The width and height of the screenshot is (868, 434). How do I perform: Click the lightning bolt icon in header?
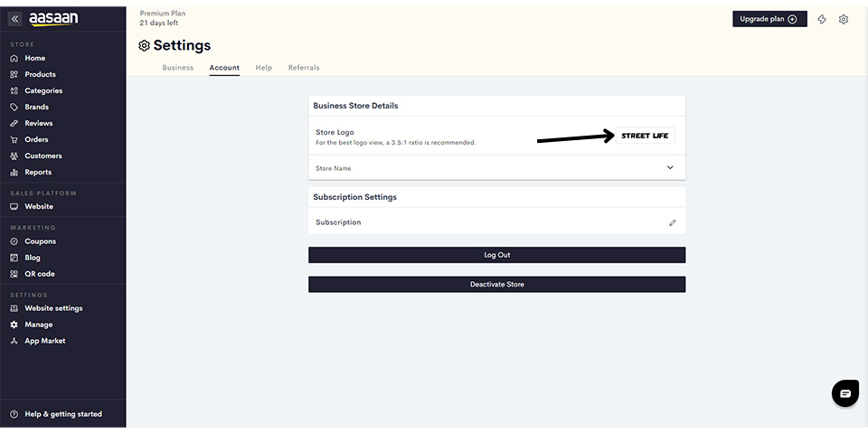(822, 19)
